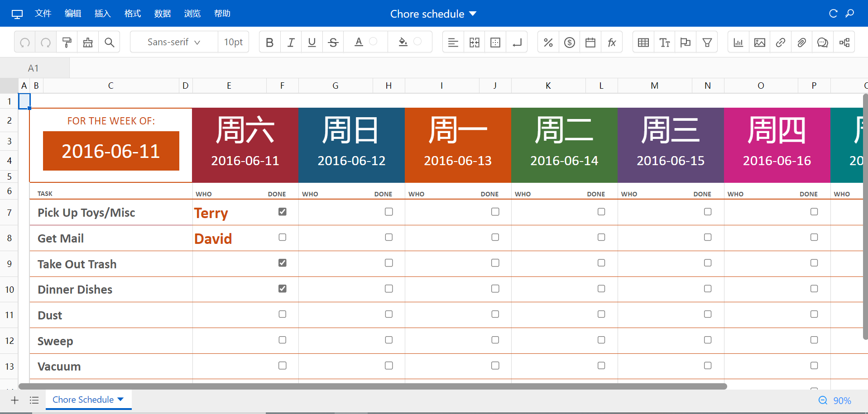Open the Sans-serif font dropdown
This screenshot has width=868, height=414.
coord(173,42)
